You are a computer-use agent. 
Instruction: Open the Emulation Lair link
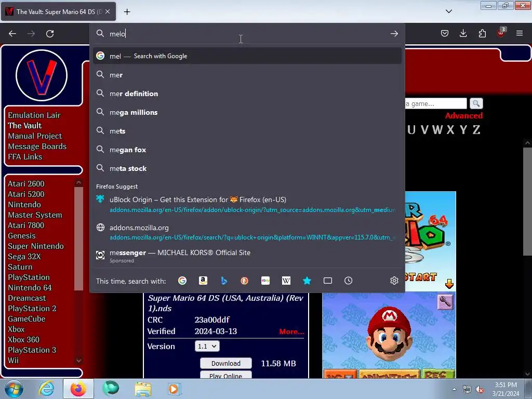(34, 115)
